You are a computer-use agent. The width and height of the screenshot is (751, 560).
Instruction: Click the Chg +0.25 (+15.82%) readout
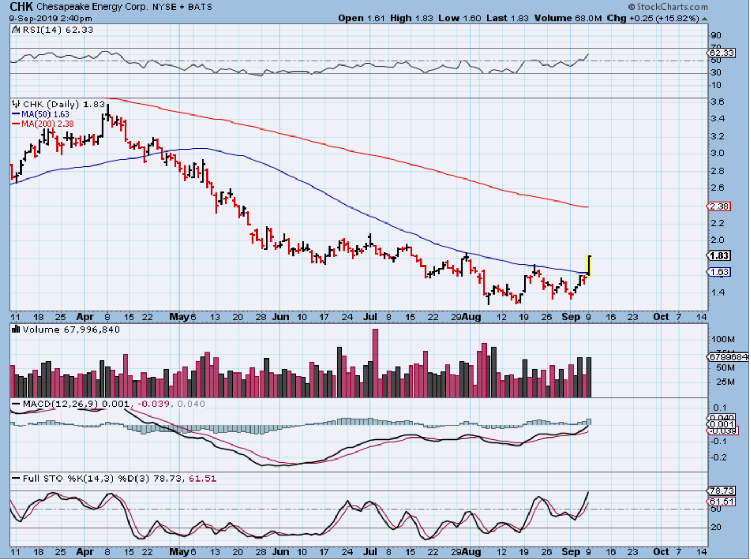tap(653, 18)
